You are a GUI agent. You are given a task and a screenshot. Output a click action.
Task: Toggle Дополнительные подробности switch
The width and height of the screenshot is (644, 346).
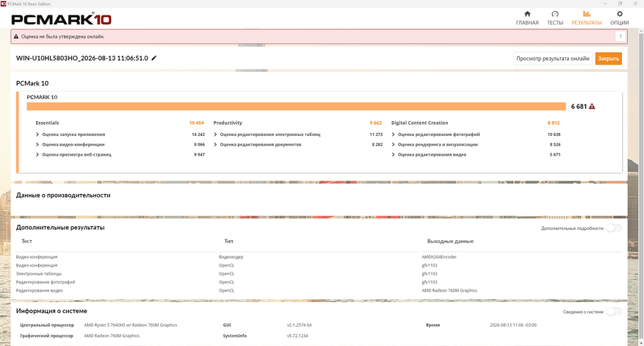[x=614, y=228]
